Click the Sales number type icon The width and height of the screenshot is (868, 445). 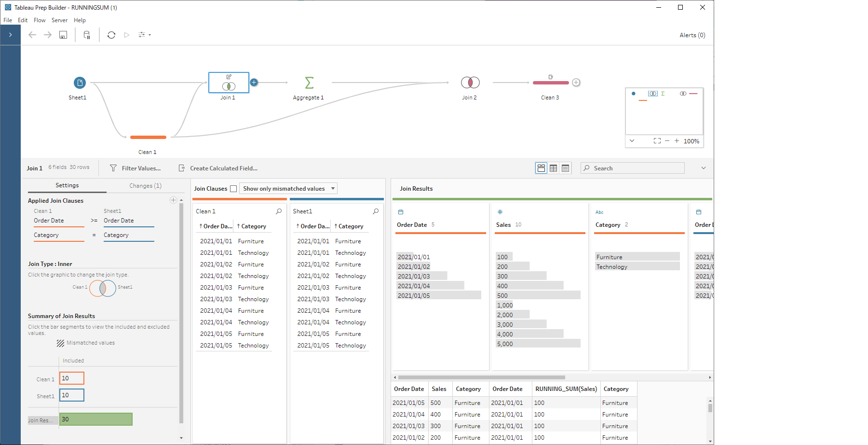(500, 212)
